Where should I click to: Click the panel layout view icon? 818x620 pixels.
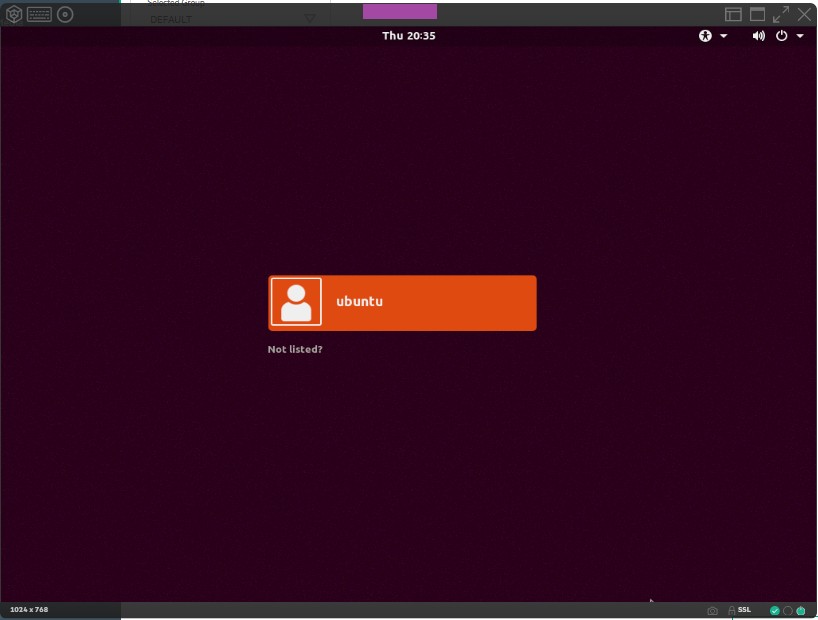(x=733, y=15)
